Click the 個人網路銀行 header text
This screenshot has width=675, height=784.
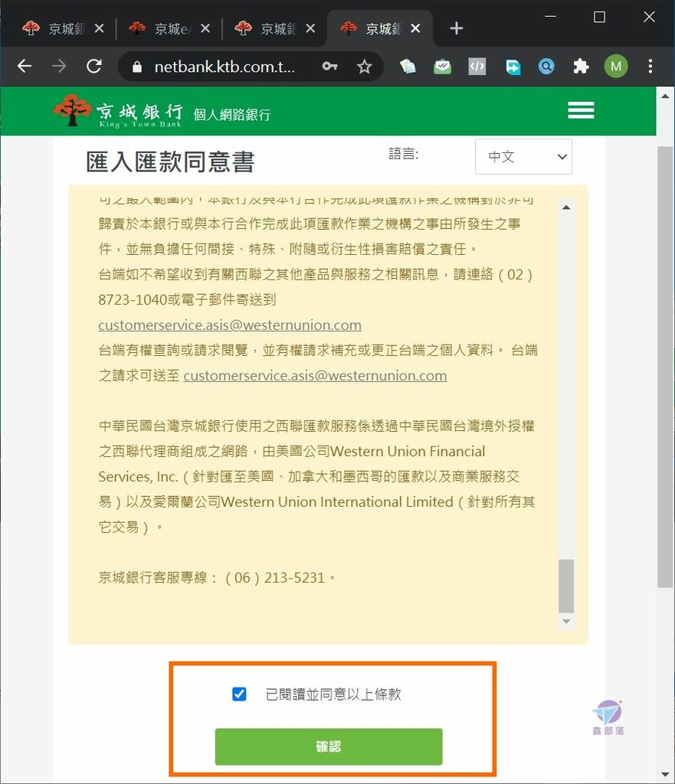pos(232,115)
